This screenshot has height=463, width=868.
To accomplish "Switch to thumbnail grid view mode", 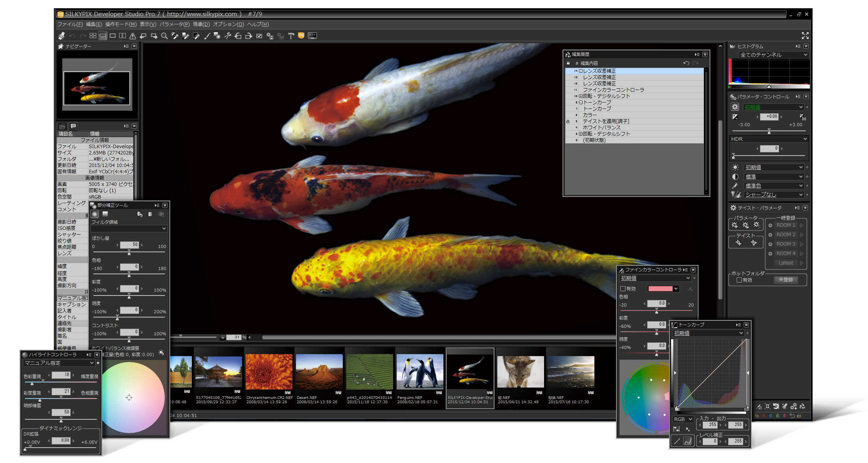I will (x=93, y=36).
